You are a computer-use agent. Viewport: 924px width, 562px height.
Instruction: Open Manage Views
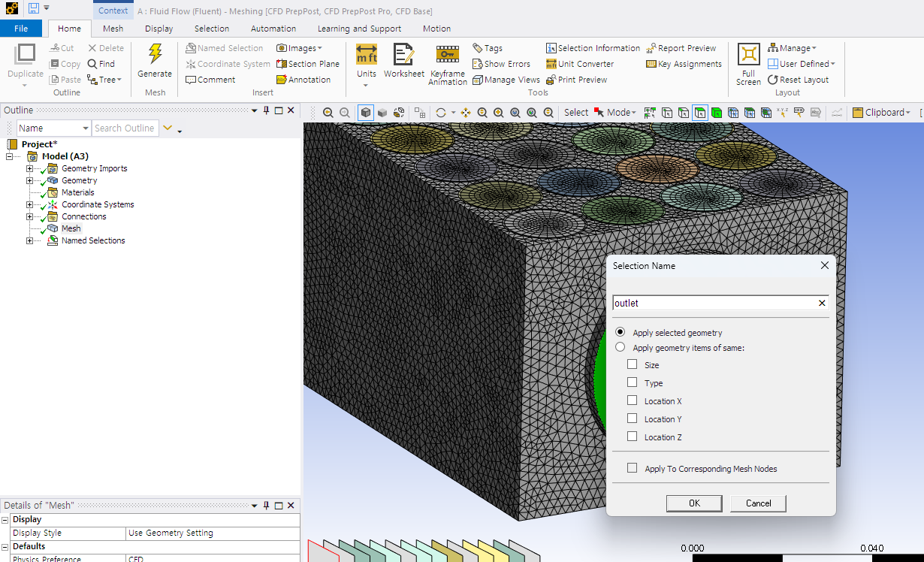point(506,80)
